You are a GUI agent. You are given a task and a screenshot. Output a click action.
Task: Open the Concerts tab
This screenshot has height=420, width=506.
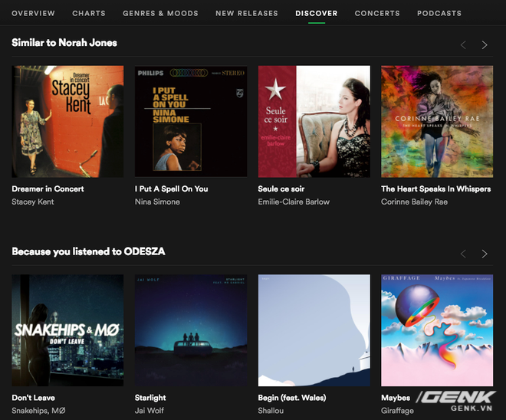tap(377, 13)
